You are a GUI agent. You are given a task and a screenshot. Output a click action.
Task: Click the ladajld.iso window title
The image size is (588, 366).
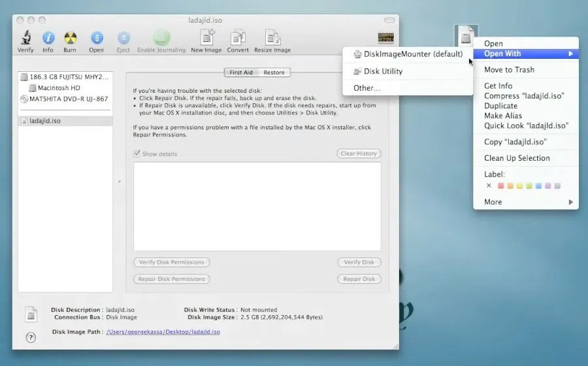tap(205, 20)
